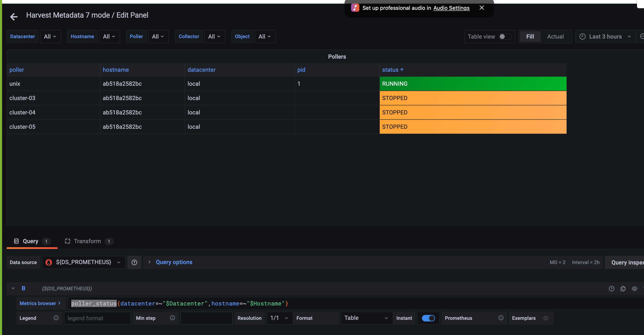Sort the table by the hostname column

click(x=116, y=70)
